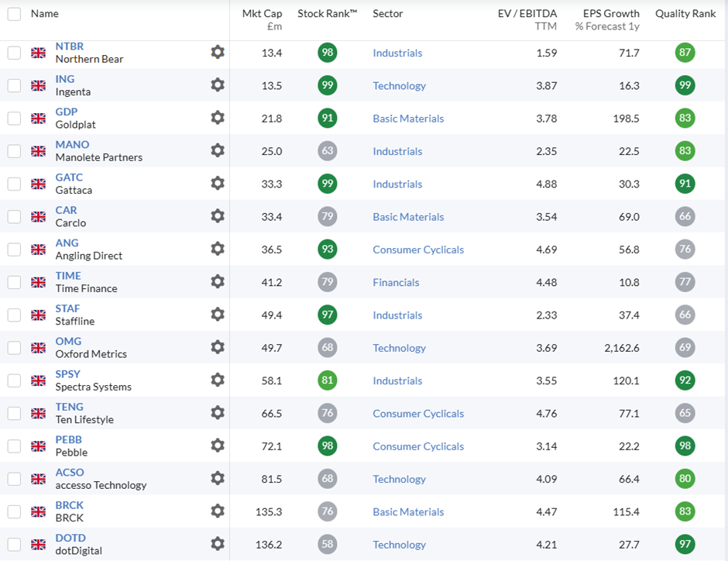Open Time Finance gear options

(218, 281)
